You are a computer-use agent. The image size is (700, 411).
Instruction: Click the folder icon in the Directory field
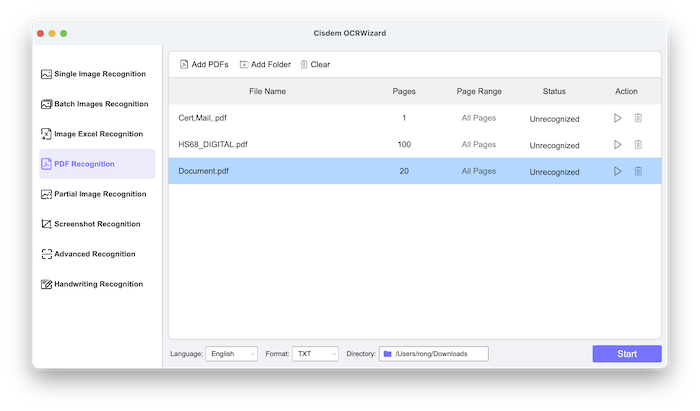[x=387, y=354]
